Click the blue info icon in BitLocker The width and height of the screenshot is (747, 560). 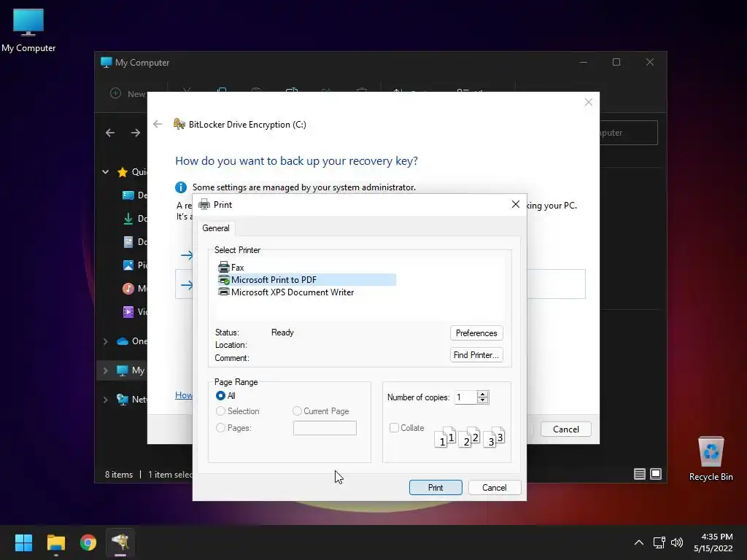coord(181,187)
